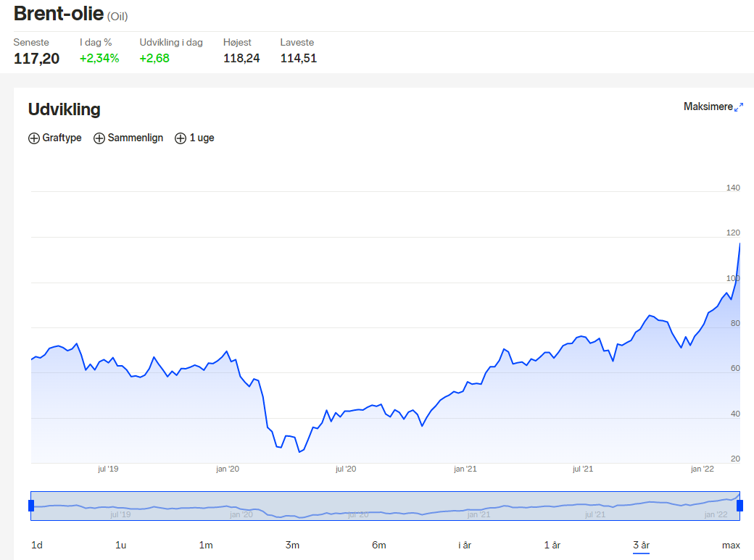
Task: Click the plus icon beside 1 uge
Action: (x=181, y=138)
